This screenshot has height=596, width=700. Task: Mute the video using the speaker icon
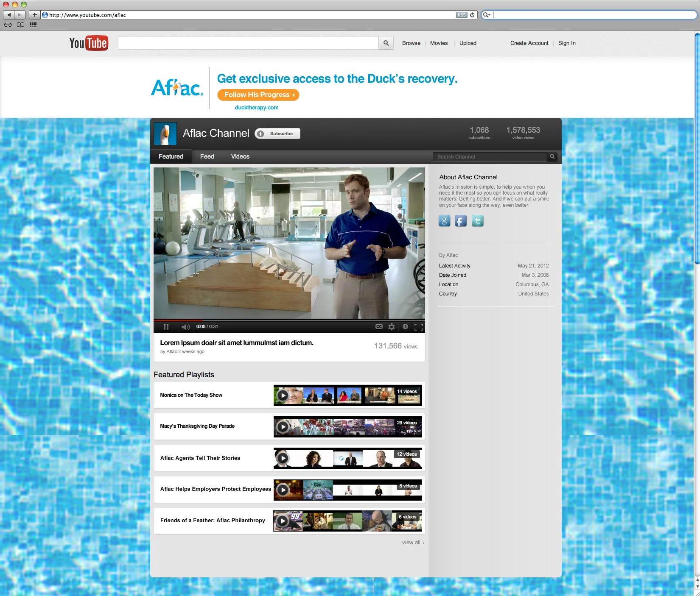[185, 327]
